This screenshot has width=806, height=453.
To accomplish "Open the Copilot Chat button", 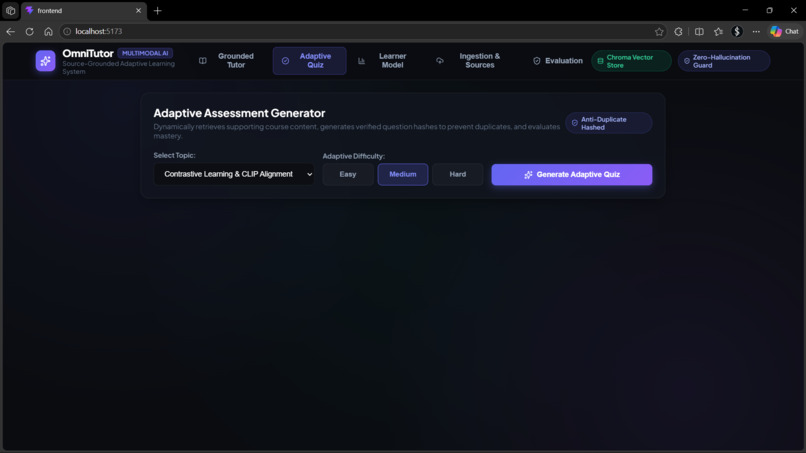I will click(785, 31).
